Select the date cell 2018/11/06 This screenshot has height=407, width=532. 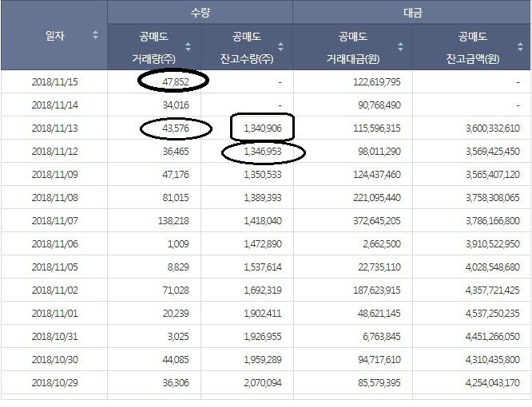[x=54, y=244]
